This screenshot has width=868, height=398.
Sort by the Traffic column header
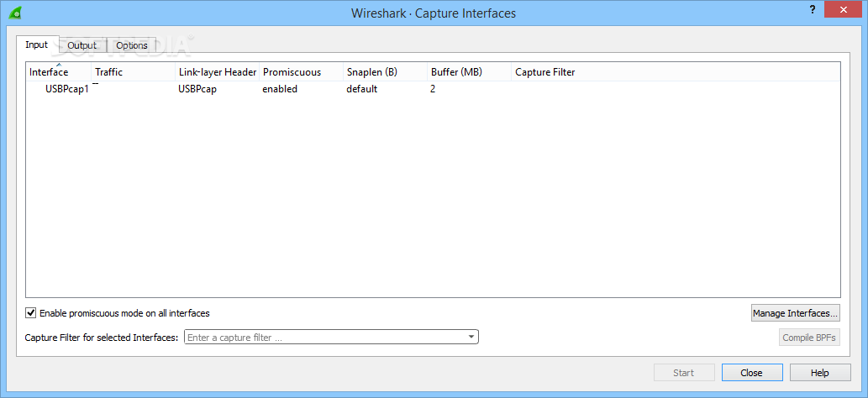pos(133,72)
